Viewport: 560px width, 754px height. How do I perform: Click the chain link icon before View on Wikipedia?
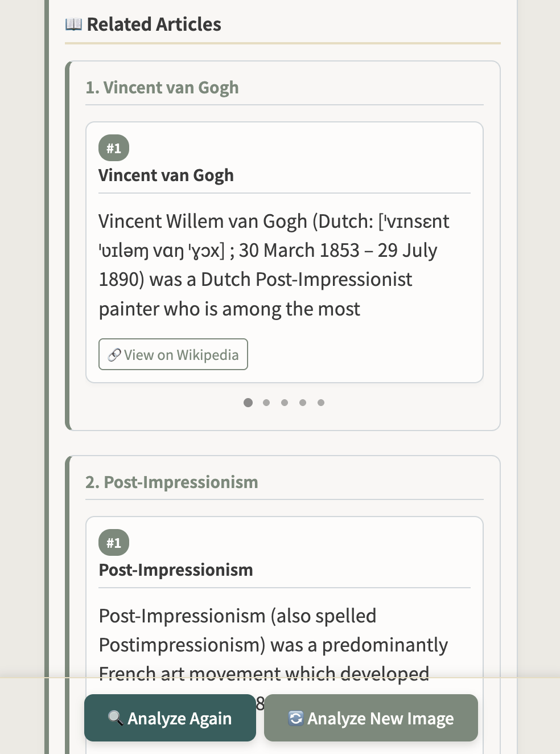[114, 355]
